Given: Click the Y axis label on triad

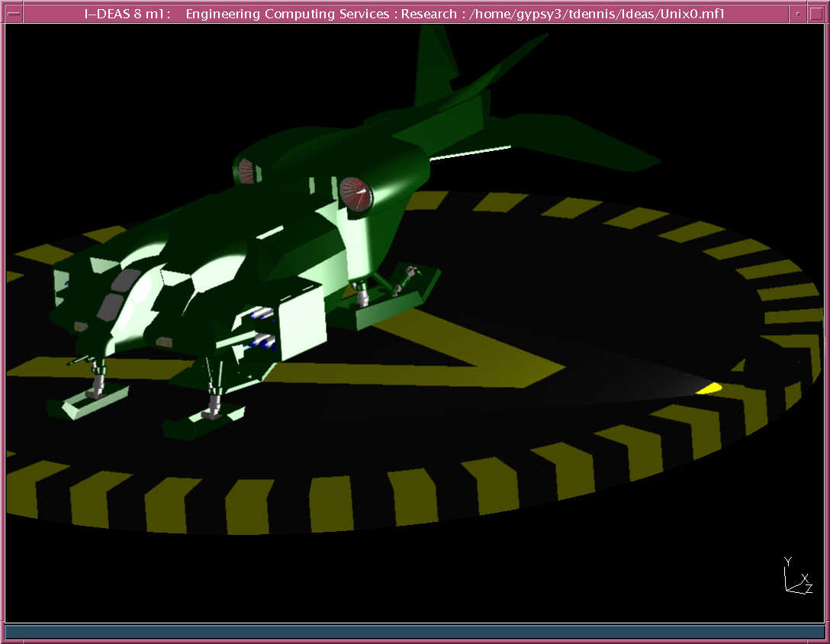Looking at the screenshot, I should tap(788, 562).
